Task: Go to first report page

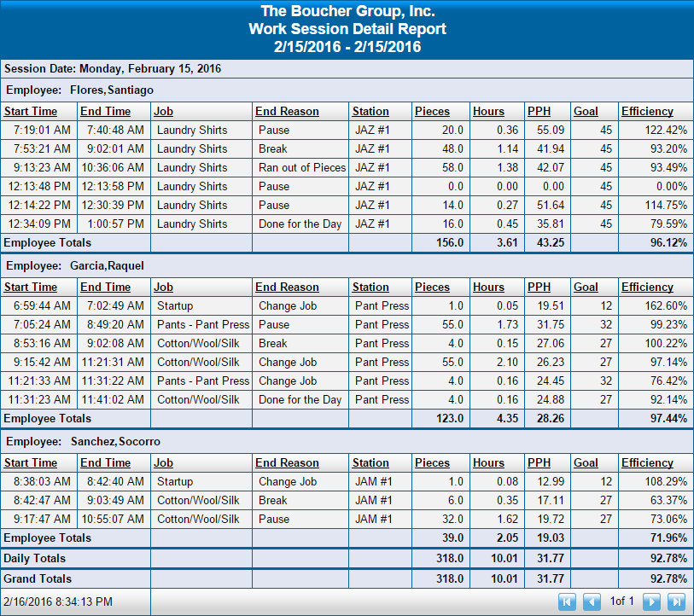Action: [x=567, y=601]
